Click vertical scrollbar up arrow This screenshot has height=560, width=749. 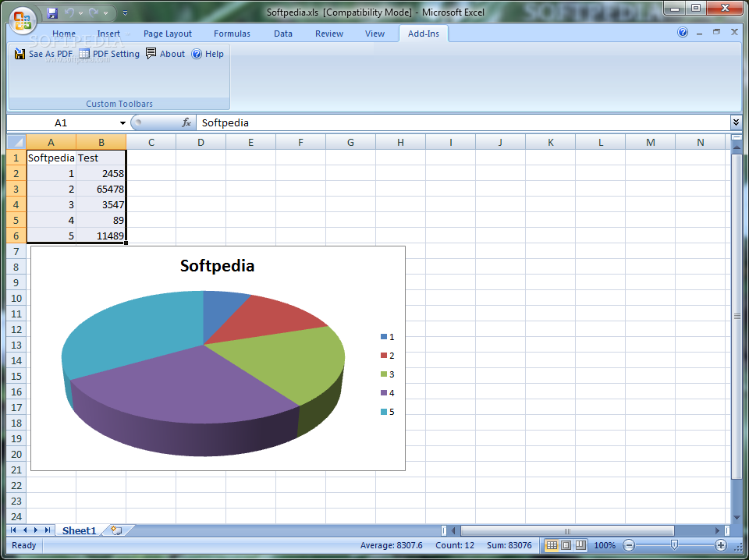736,147
